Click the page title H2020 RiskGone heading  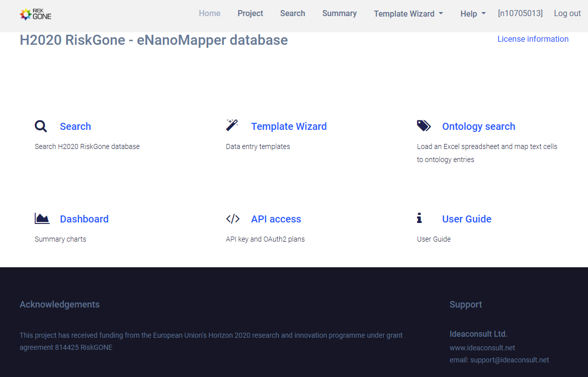[154, 40]
